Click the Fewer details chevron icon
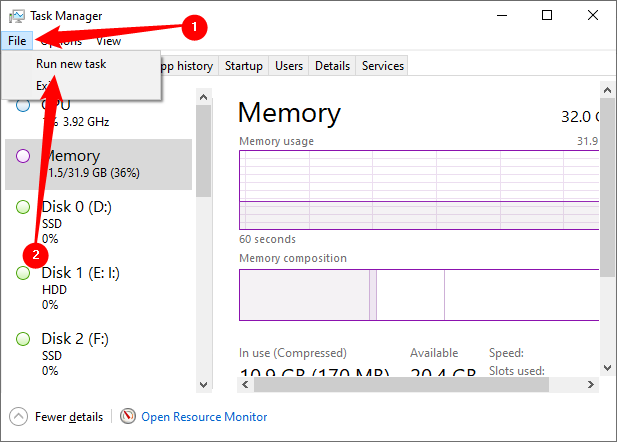617x442 pixels. pos(18,416)
